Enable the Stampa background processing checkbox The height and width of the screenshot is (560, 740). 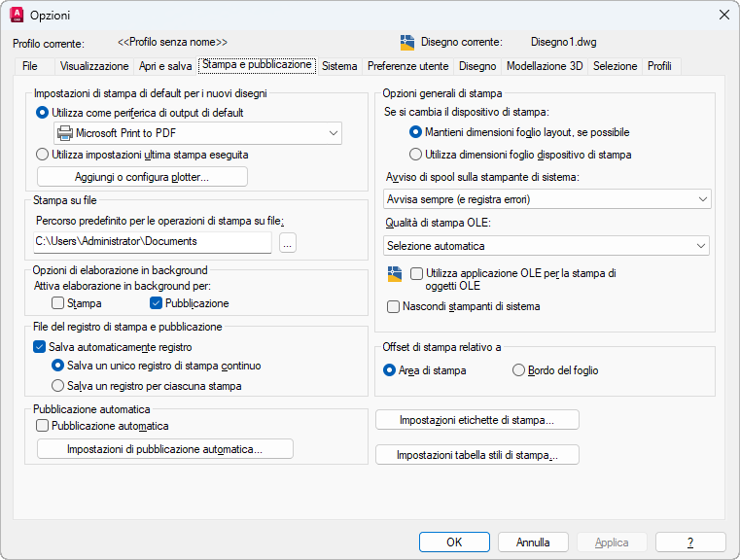tap(58, 303)
